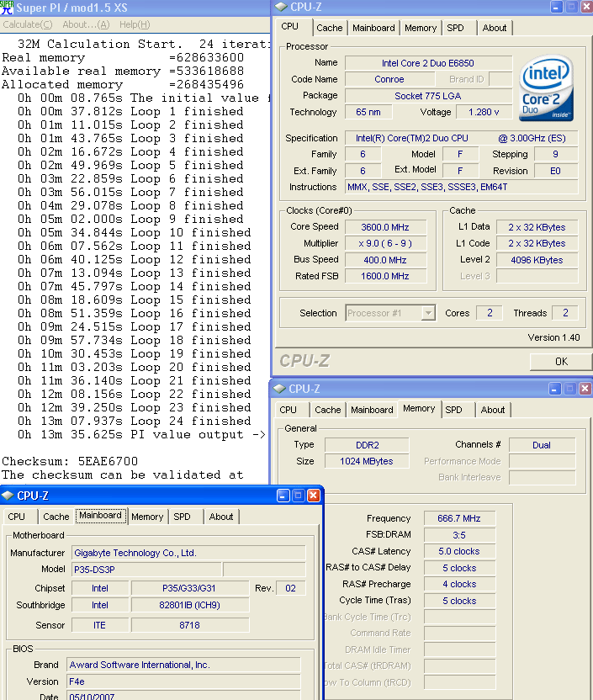593x700 pixels.
Task: Click the processor Name field Intel Core 2 Duo E6850
Action: (428, 63)
